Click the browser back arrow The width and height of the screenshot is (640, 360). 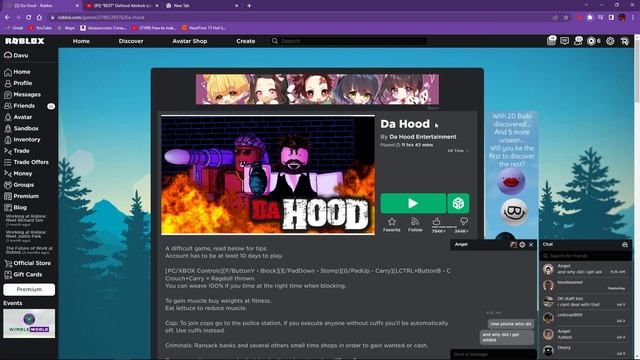tap(7, 18)
